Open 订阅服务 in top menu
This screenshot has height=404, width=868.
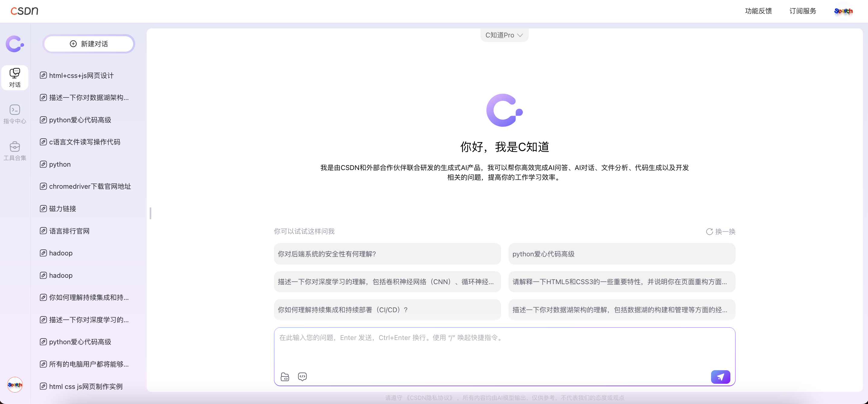[x=803, y=11]
